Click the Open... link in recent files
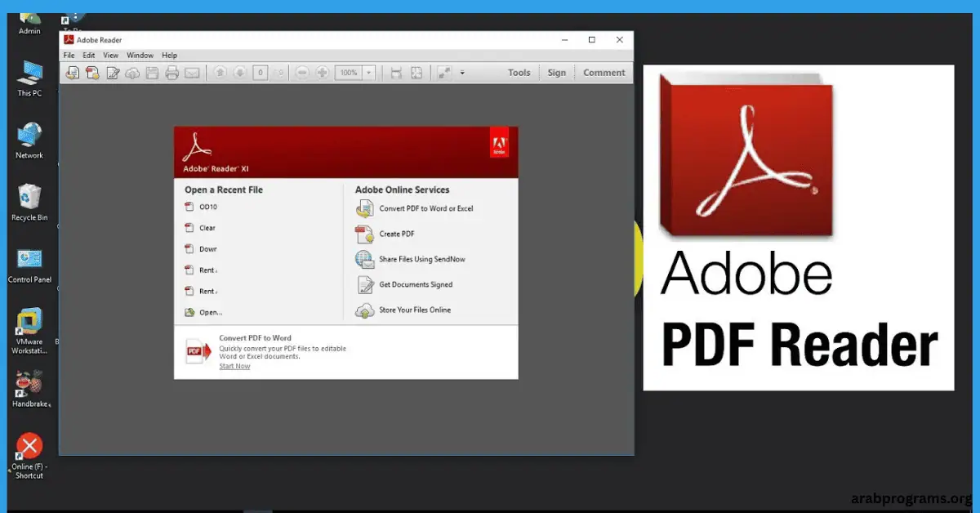 (x=211, y=312)
